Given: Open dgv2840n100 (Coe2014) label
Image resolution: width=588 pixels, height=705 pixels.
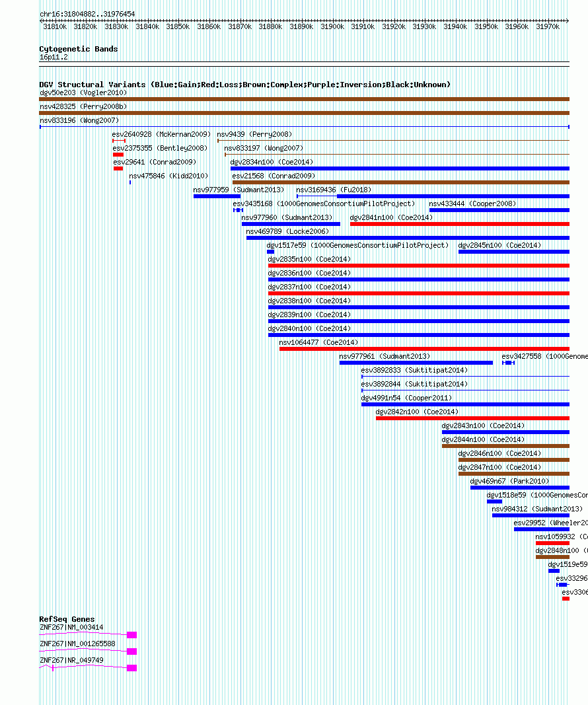Looking at the screenshot, I should (x=309, y=328).
